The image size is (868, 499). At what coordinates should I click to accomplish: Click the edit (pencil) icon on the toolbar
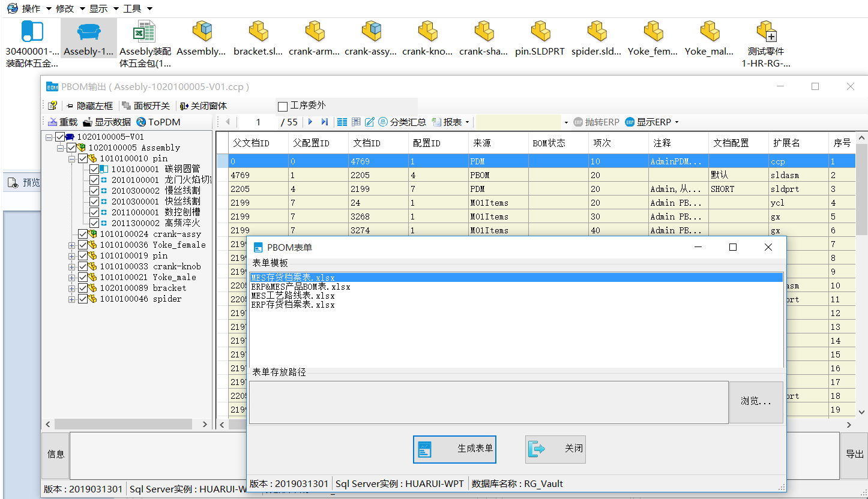click(369, 122)
